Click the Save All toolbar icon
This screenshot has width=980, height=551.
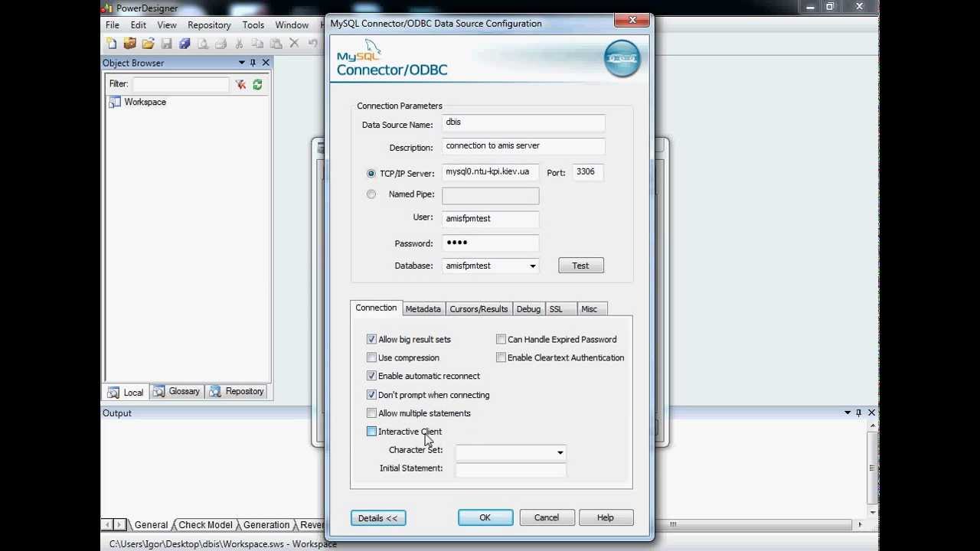click(185, 44)
